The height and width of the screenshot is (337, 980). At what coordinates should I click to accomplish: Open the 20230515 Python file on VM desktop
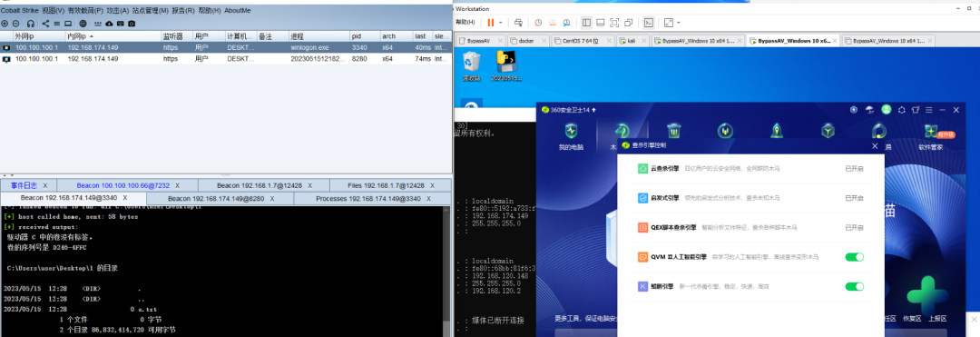point(505,66)
